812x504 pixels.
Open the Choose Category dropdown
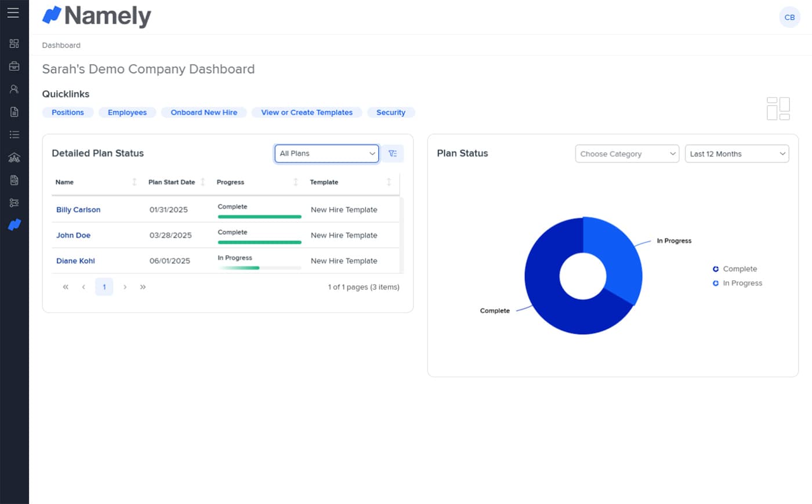(x=626, y=154)
